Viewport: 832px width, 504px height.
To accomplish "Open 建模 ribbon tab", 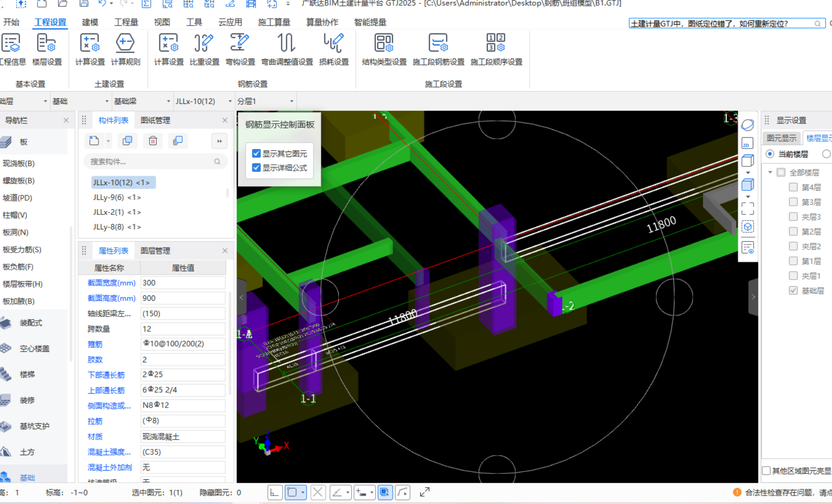I will pos(90,22).
